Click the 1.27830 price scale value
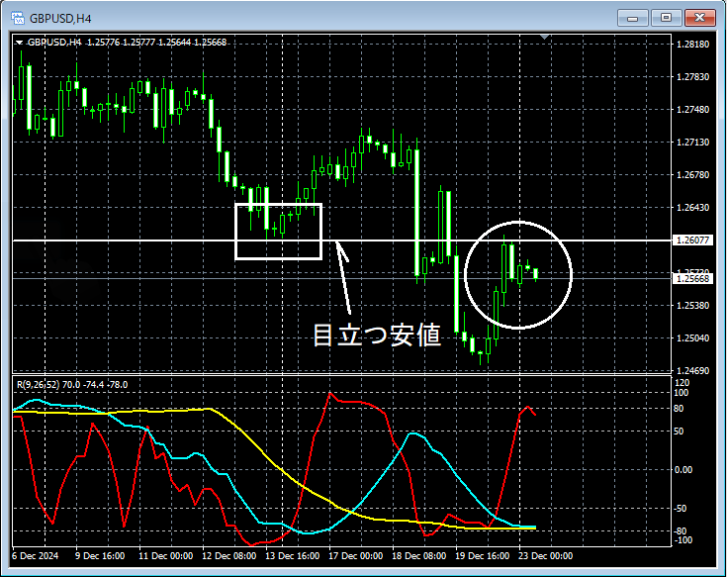This screenshot has height=577, width=728. pyautogui.click(x=692, y=76)
